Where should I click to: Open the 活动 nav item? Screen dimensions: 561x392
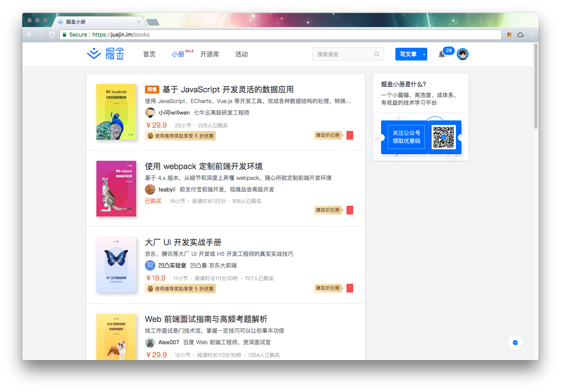(242, 54)
